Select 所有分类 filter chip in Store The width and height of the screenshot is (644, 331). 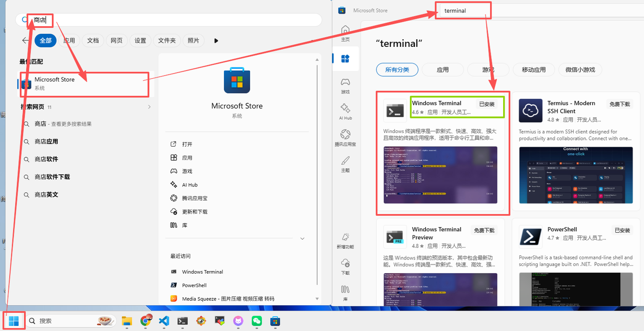tap(397, 70)
